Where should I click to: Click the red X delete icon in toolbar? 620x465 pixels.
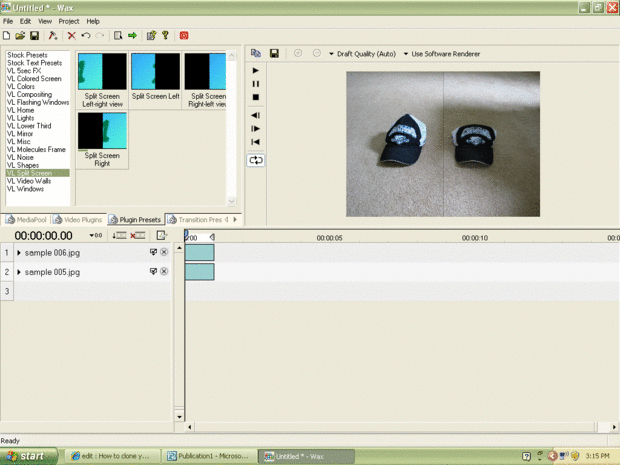[72, 36]
